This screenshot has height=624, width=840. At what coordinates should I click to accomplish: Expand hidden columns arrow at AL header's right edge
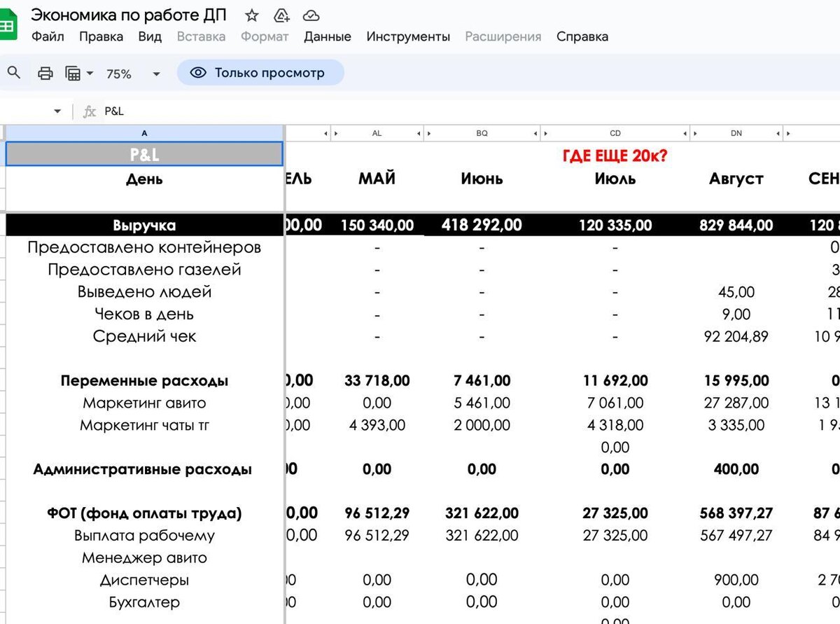click(x=419, y=133)
